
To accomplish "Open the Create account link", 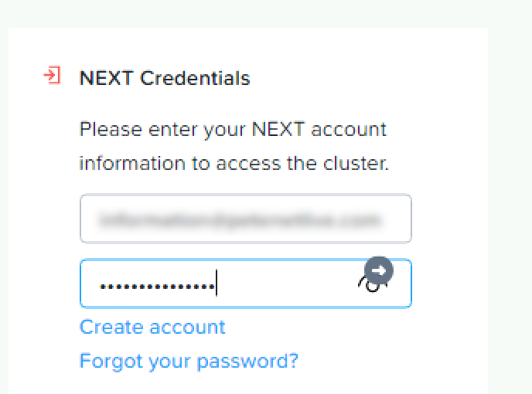I will [x=152, y=327].
